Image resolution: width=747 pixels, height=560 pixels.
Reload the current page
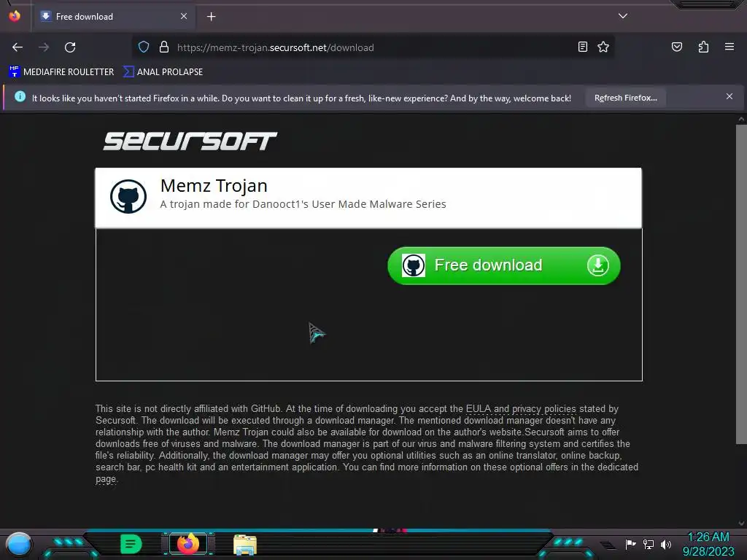tap(70, 47)
